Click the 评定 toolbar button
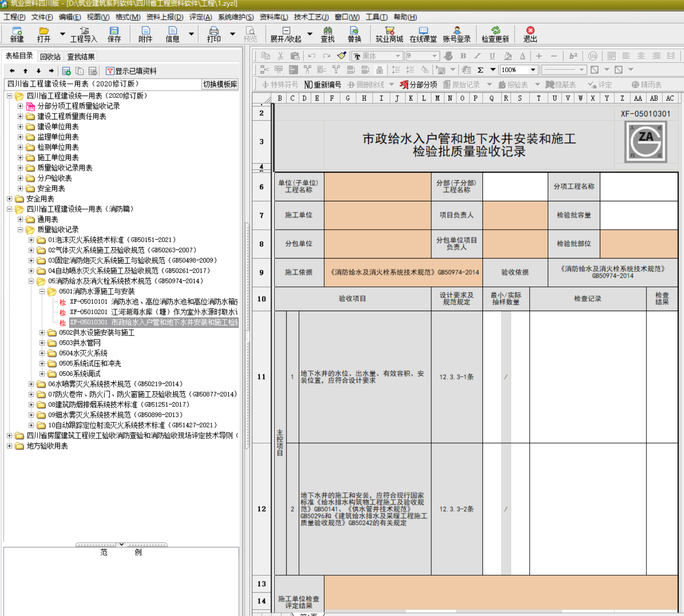The width and height of the screenshot is (684, 616). [x=600, y=85]
